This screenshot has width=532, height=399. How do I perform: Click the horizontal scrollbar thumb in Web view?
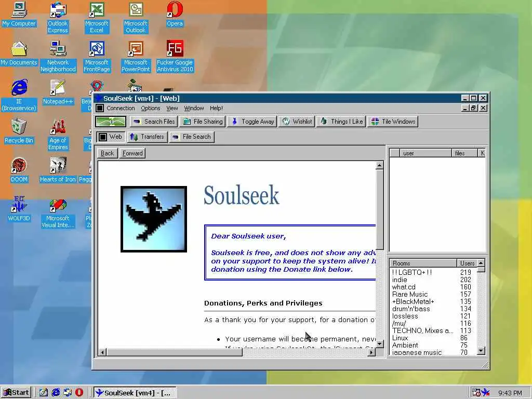pyautogui.click(x=175, y=352)
